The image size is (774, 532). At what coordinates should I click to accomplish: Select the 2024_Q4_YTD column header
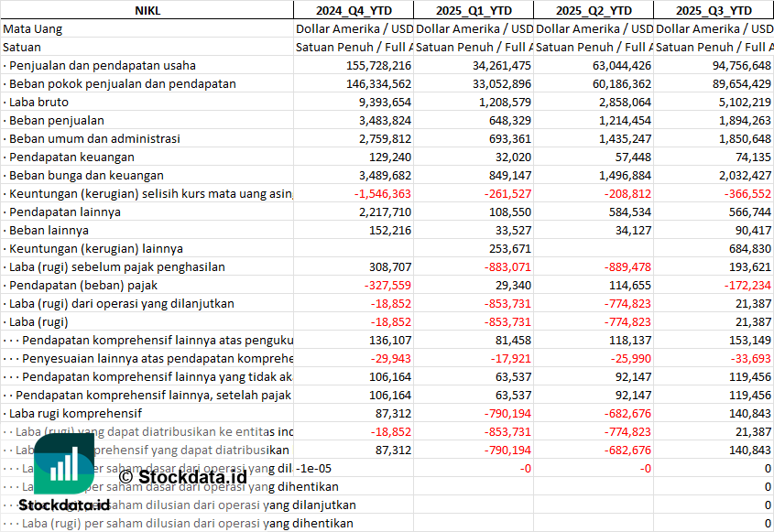(353, 10)
